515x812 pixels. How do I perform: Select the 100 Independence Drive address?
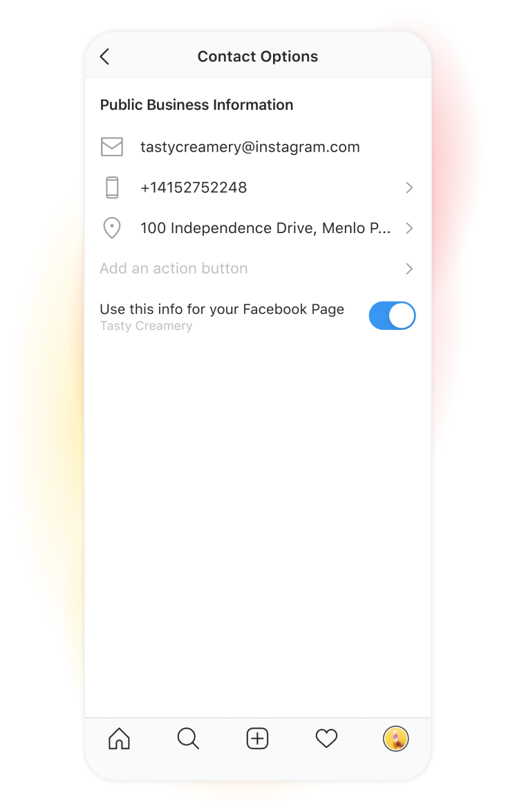click(x=265, y=228)
